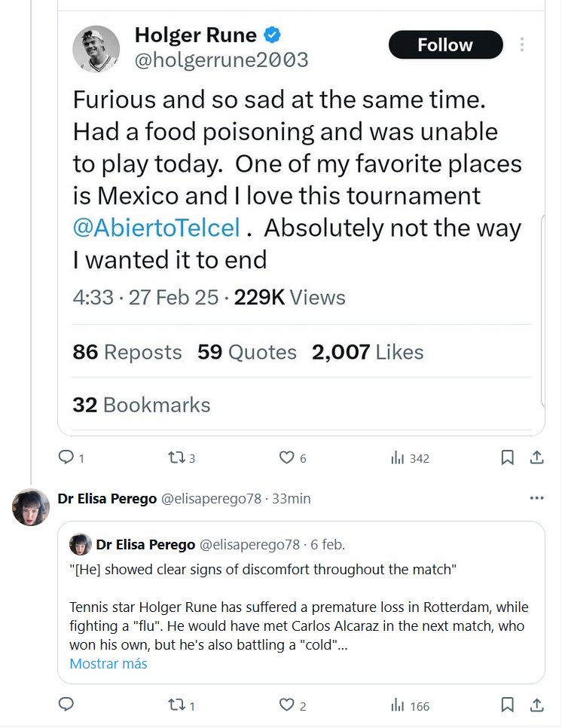Repost Dr Elisa Perego's 33min post
This screenshot has width=562, height=728.
pyautogui.click(x=175, y=705)
